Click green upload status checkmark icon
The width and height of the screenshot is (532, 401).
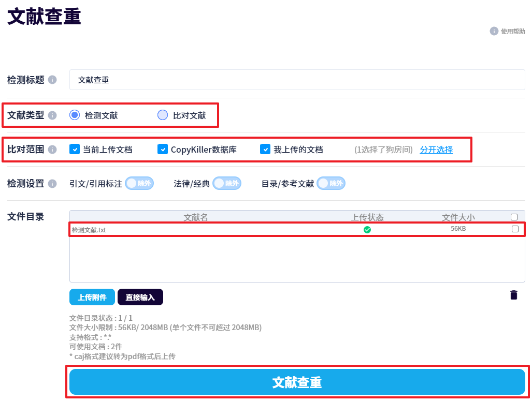coord(367,230)
